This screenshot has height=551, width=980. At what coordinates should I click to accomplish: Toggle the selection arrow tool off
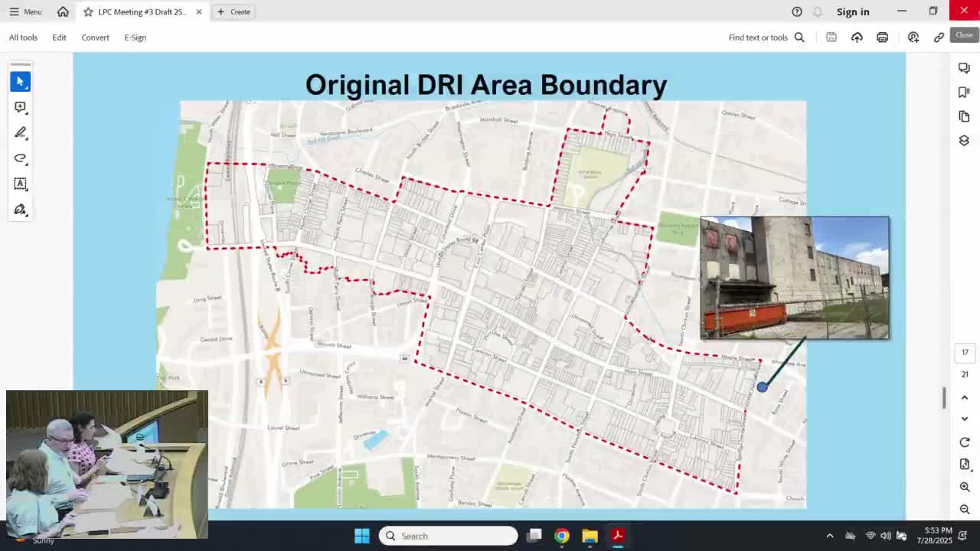[x=20, y=81]
